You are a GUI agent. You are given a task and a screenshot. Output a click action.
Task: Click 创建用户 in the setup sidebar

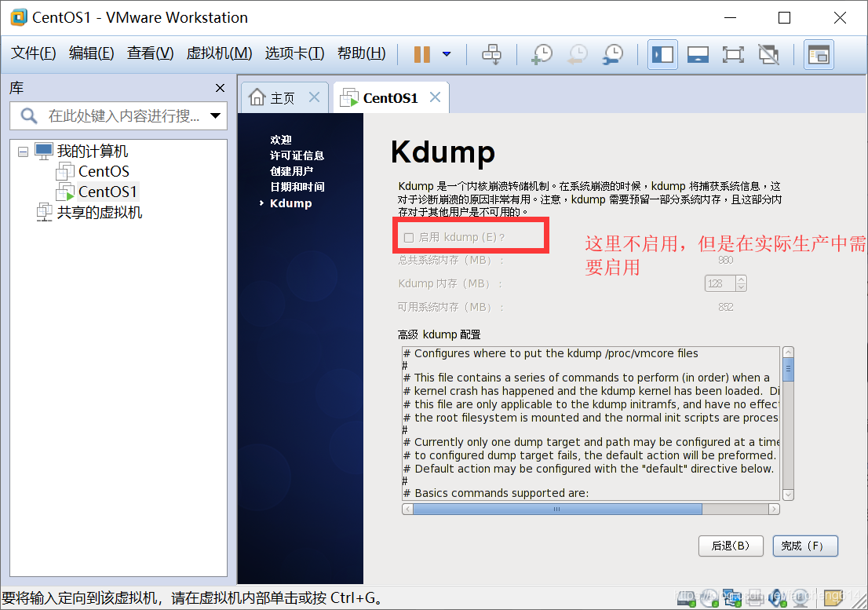(x=291, y=171)
